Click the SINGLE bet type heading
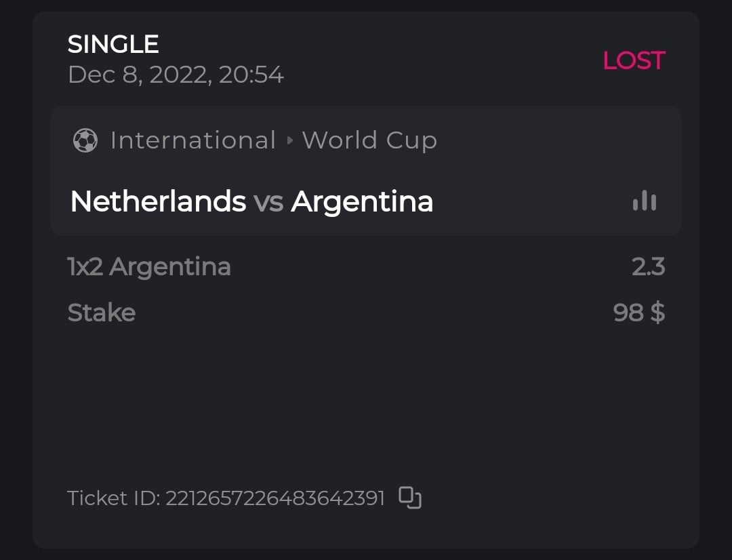The image size is (732, 560). pyautogui.click(x=113, y=45)
